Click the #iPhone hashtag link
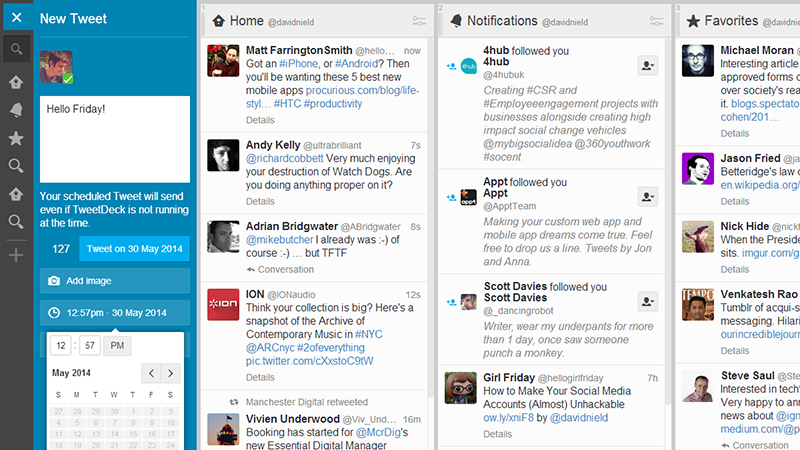The image size is (800, 450). pos(298,64)
